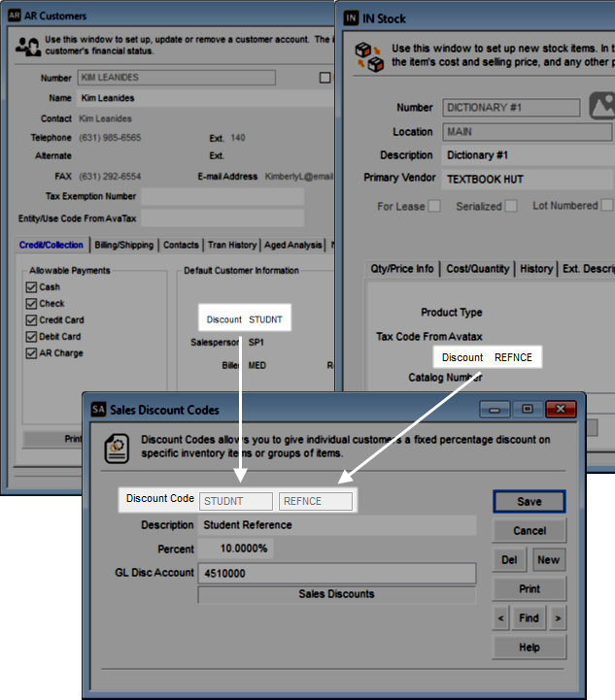Go to previous record with left arrow

501,617
